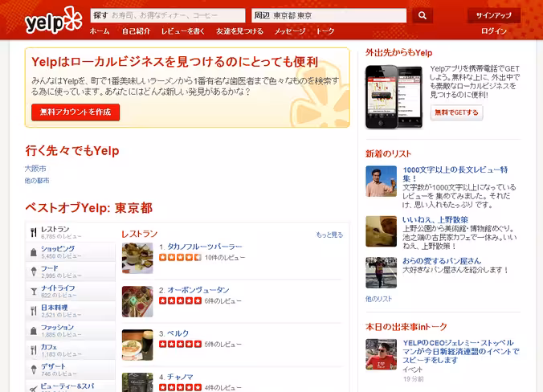Click the smartphone app image

[x=394, y=97]
